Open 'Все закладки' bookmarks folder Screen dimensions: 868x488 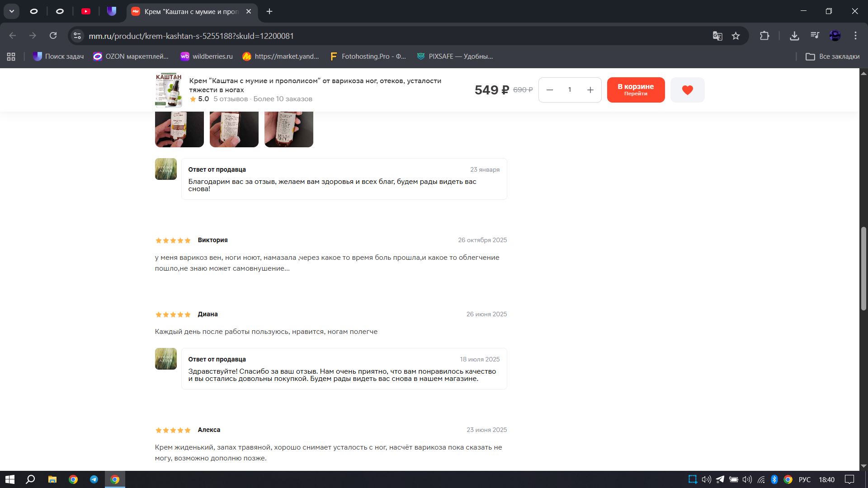click(832, 56)
